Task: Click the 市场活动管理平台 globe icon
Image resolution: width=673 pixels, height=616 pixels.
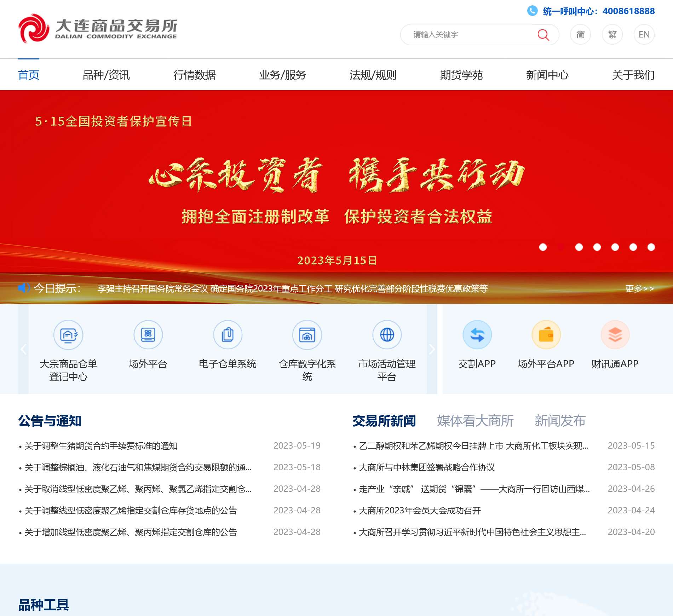Action: point(387,335)
